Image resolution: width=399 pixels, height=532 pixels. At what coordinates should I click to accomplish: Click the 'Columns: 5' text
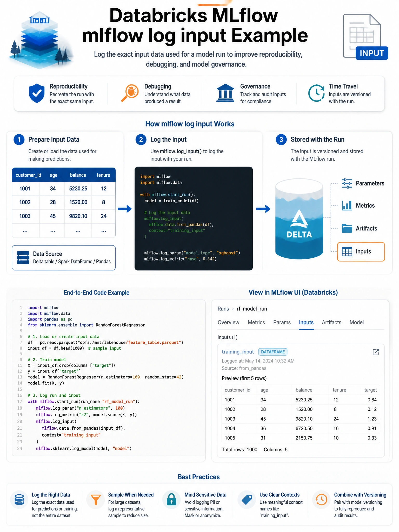(276, 450)
